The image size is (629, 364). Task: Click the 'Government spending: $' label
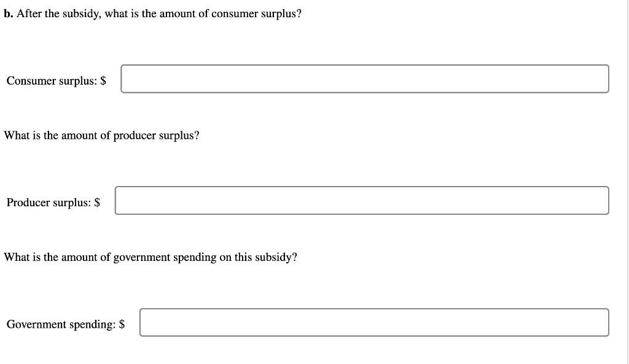(66, 324)
